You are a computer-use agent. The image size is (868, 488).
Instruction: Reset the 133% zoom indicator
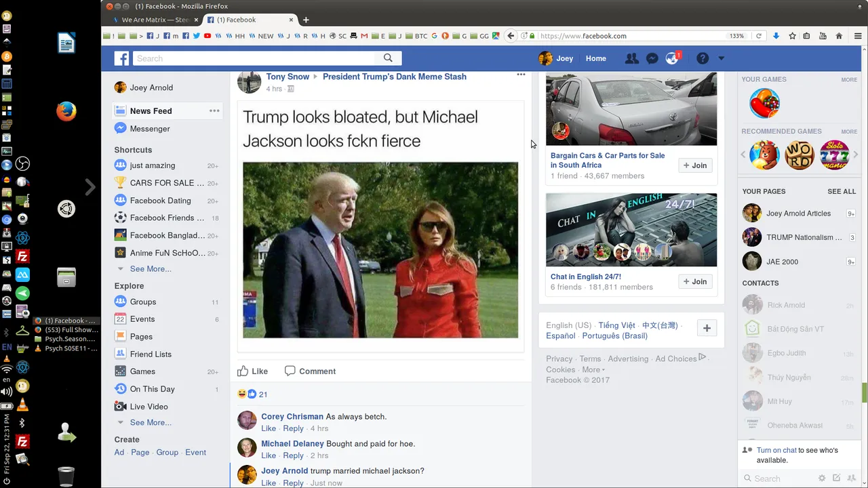coord(736,36)
